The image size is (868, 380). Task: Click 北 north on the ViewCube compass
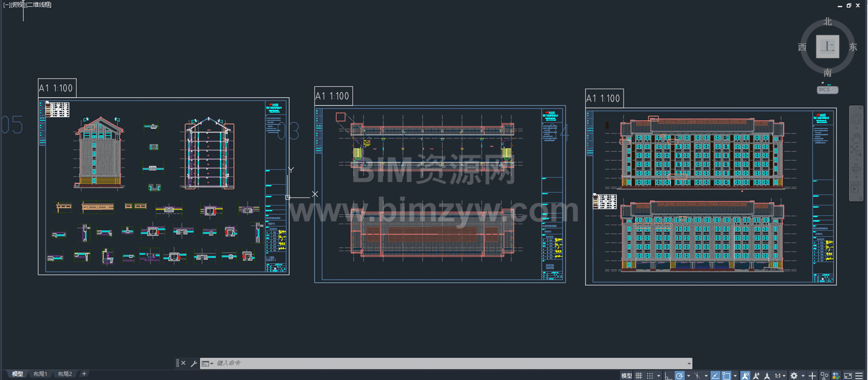(x=828, y=22)
